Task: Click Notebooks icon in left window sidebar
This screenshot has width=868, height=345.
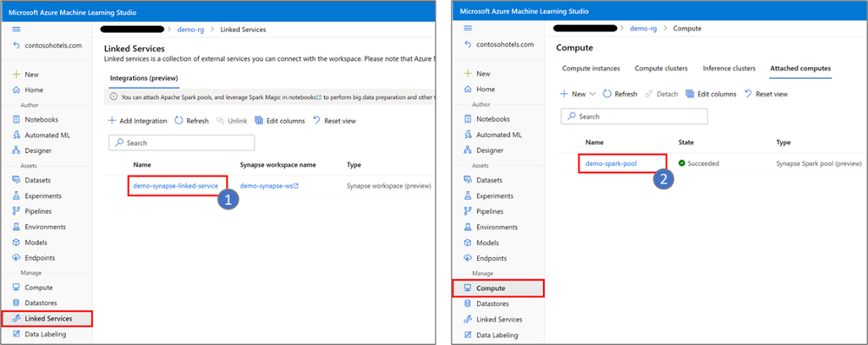Action: tap(16, 119)
